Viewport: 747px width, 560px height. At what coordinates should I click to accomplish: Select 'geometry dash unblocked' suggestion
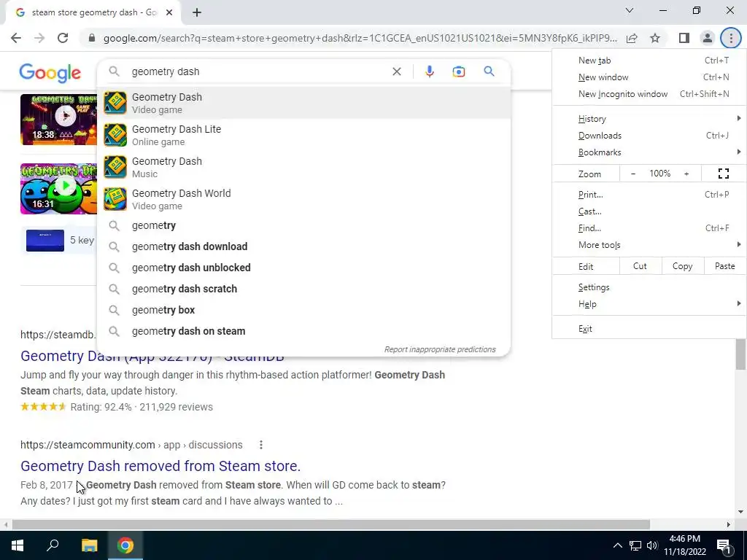[303, 268]
